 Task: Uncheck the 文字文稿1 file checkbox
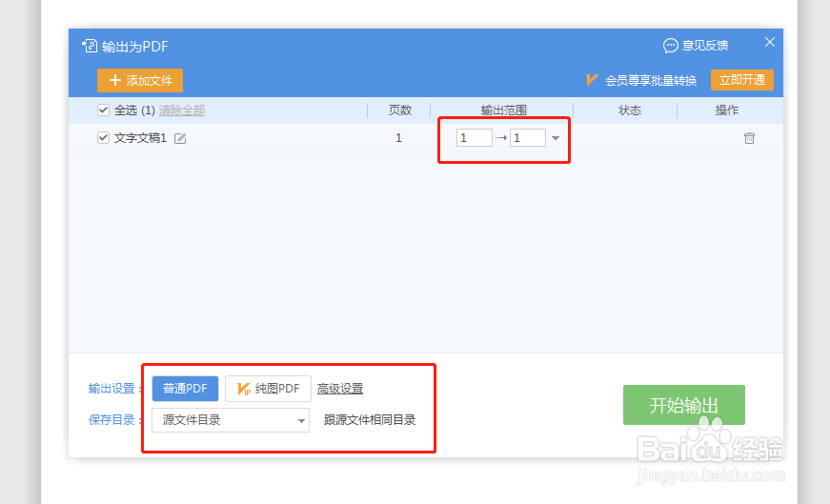tap(103, 137)
